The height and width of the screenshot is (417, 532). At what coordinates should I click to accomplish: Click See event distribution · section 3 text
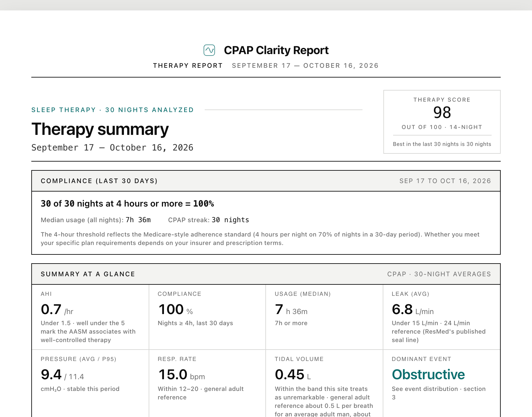click(x=439, y=393)
